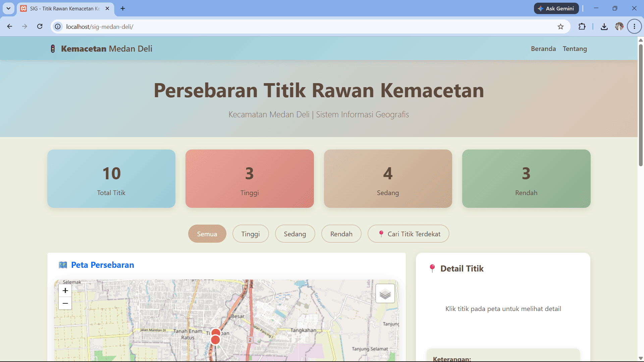Click the Keterangan label

click(452, 358)
